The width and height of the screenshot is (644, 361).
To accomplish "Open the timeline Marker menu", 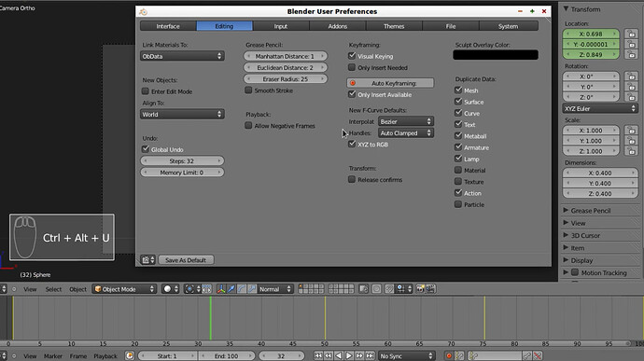I will (x=53, y=356).
